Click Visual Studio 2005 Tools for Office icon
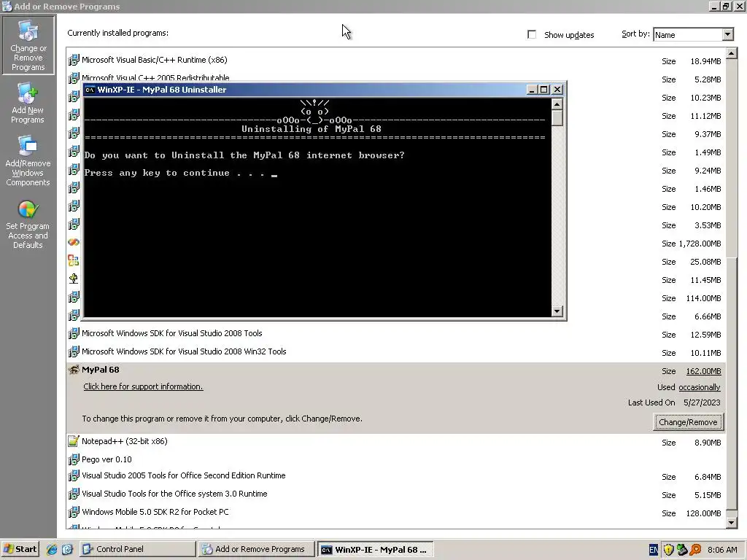747x560 pixels. pyautogui.click(x=74, y=475)
